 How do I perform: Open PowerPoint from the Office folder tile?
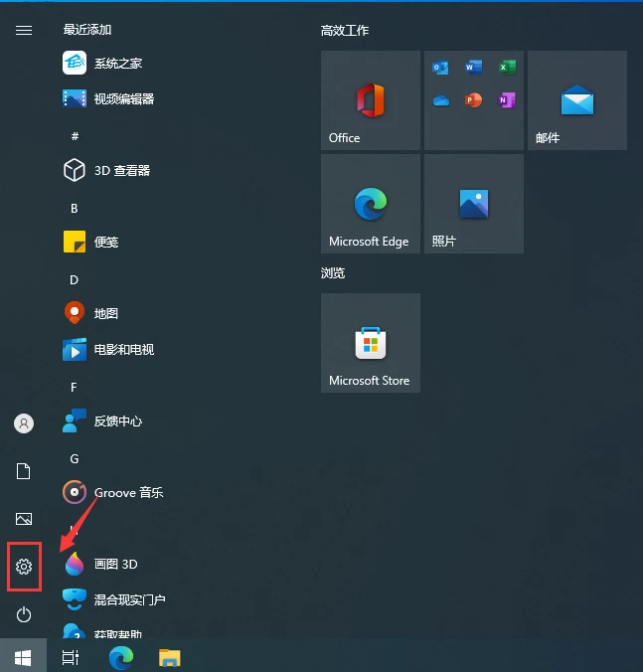coord(473,100)
